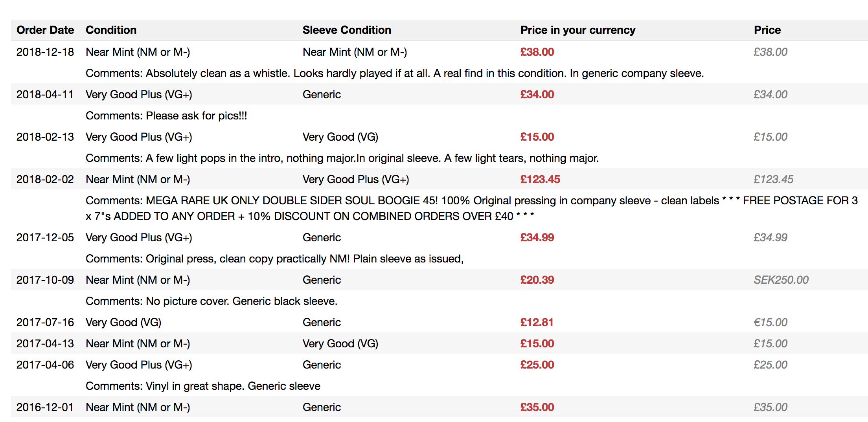Select the 2017-04-13 order date
The image size is (868, 422).
point(45,343)
